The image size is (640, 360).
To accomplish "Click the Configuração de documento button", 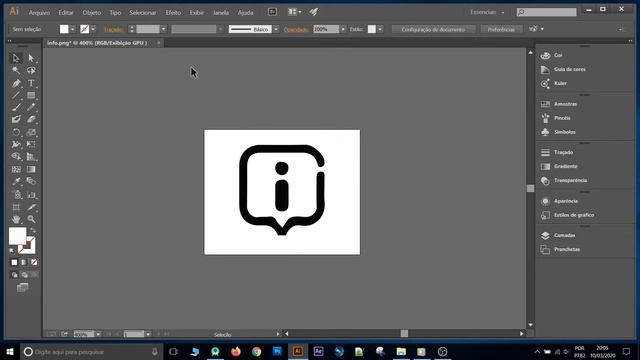I will pyautogui.click(x=433, y=29).
